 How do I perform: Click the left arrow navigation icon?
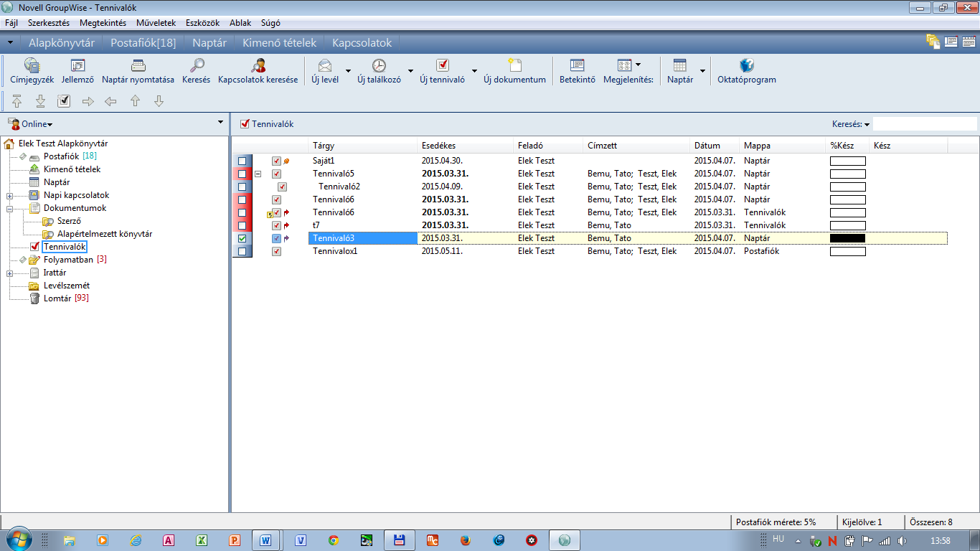110,101
